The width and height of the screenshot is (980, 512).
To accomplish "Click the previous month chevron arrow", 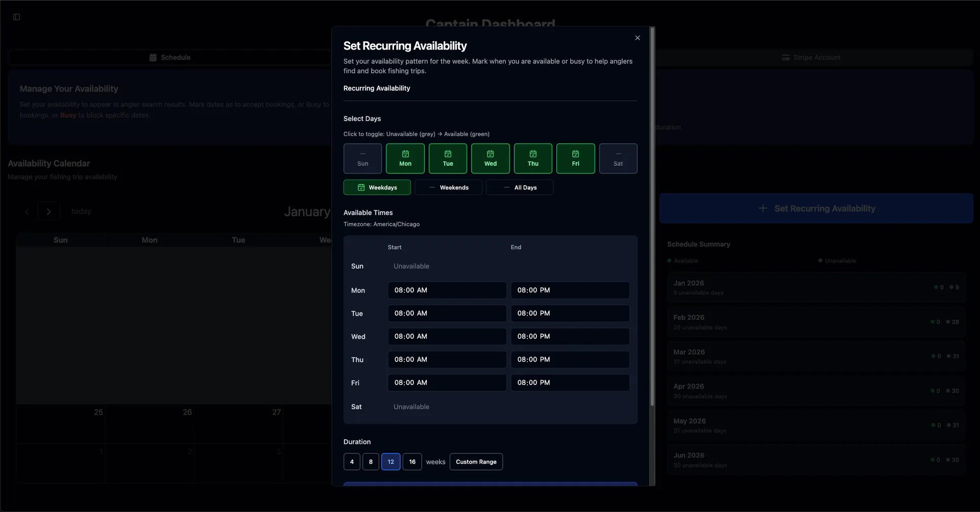I will click(27, 211).
